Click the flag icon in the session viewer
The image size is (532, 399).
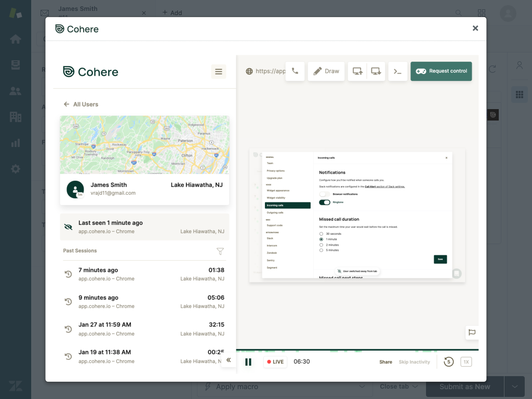472,333
